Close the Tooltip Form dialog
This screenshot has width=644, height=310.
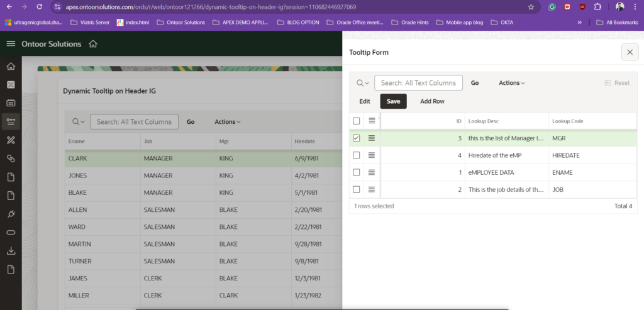pos(630,52)
